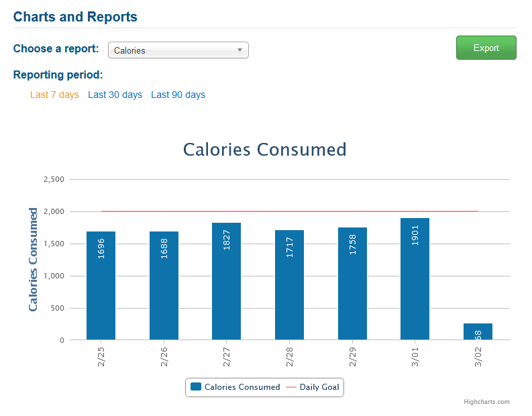Click the 2/26 bar showing 1688
The image size is (532, 416).
pyautogui.click(x=164, y=285)
